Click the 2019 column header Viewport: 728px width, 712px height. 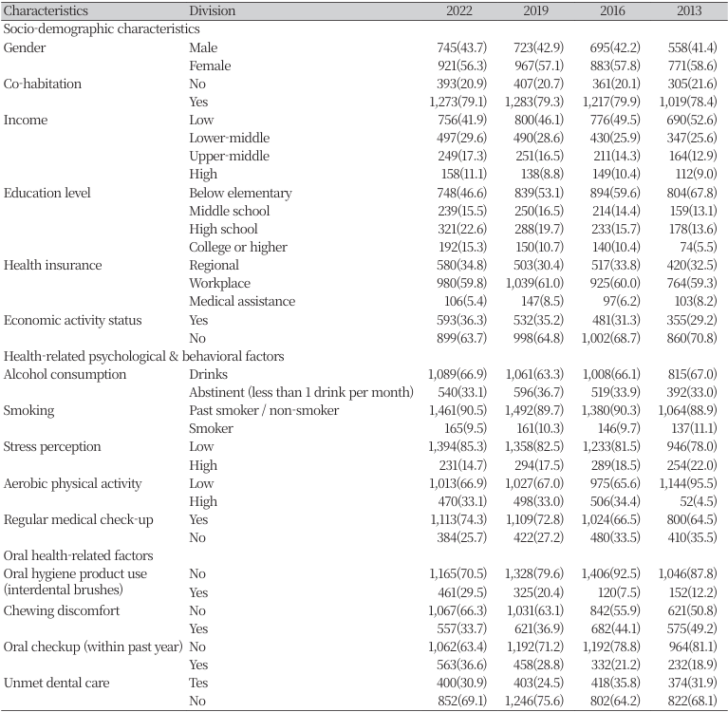[535, 10]
